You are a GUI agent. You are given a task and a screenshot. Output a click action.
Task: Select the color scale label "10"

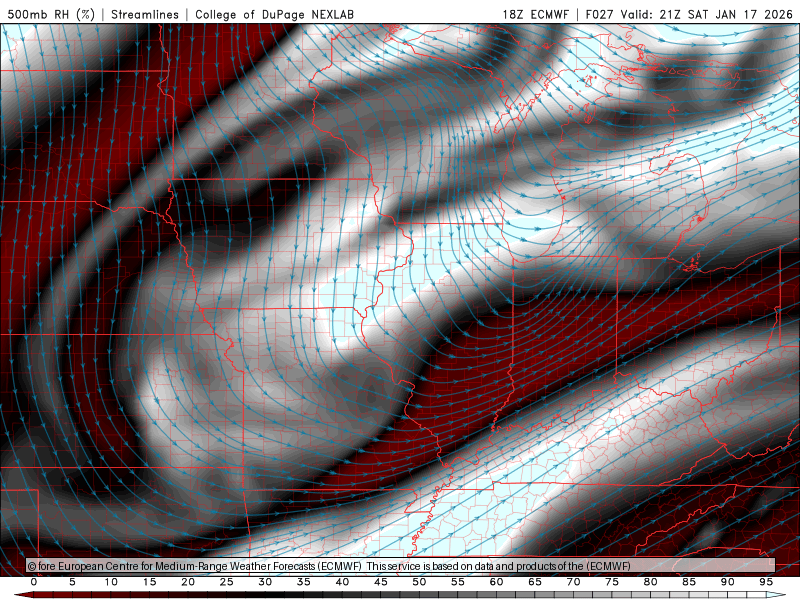111,582
